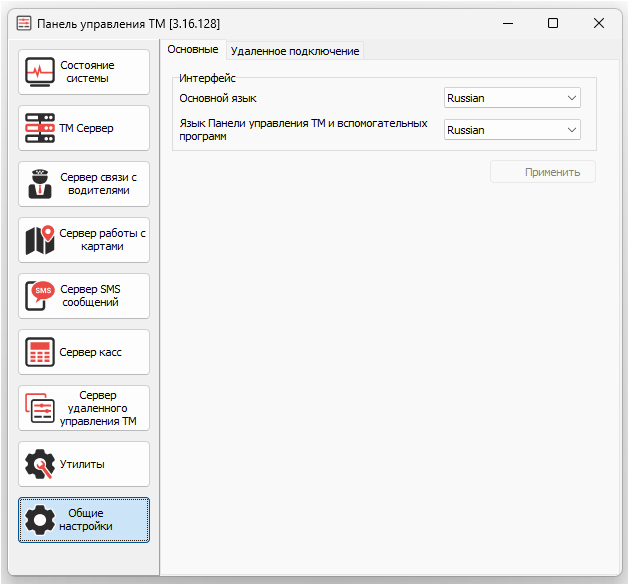Expand the Основной язык dropdown

click(x=512, y=98)
